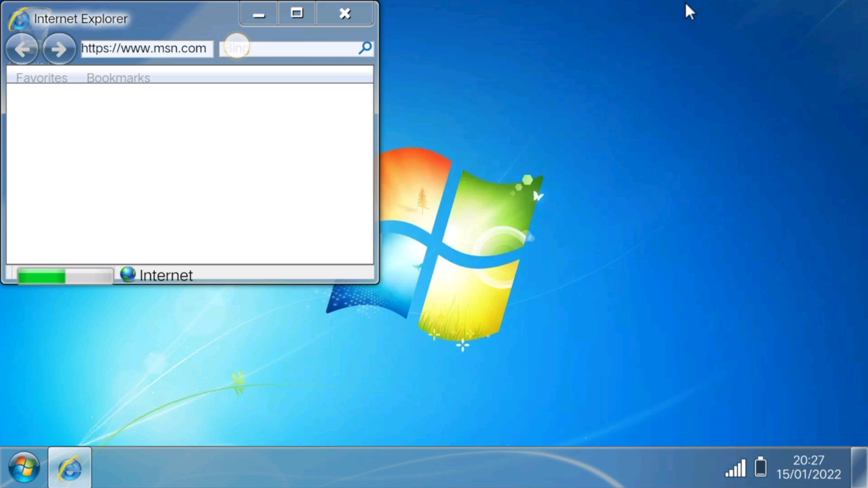Click the browser Back arrow button
Image resolution: width=868 pixels, height=488 pixels.
tap(22, 49)
